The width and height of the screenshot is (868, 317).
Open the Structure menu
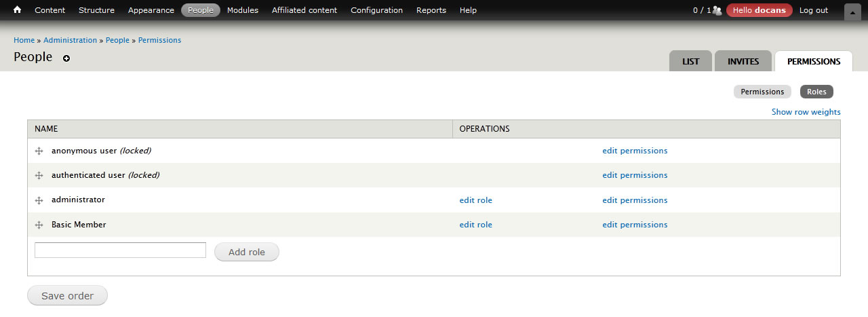pos(96,10)
